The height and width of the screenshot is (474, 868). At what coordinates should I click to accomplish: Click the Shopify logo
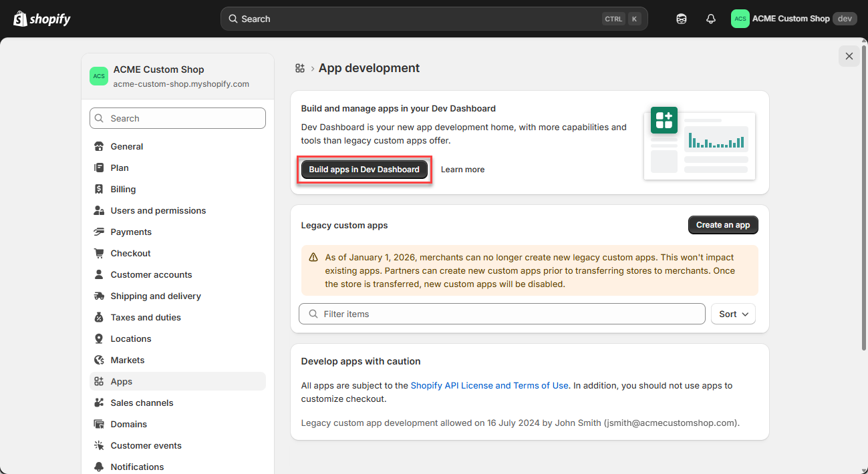point(42,19)
